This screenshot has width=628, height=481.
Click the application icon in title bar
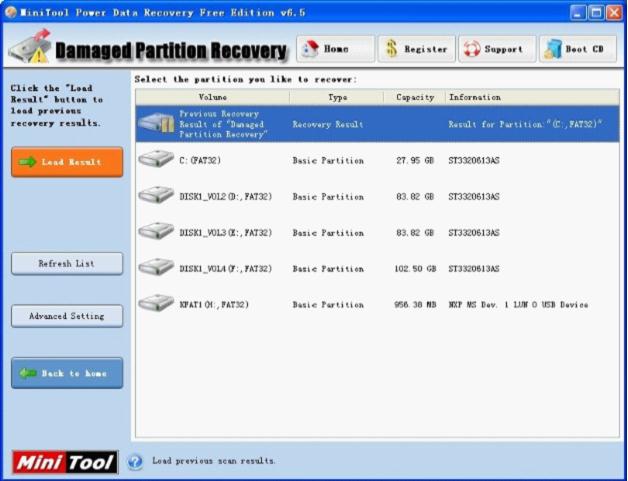point(10,12)
